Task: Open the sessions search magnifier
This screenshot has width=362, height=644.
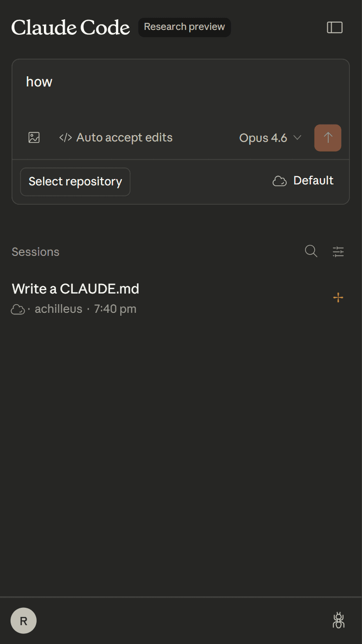Action: click(311, 251)
